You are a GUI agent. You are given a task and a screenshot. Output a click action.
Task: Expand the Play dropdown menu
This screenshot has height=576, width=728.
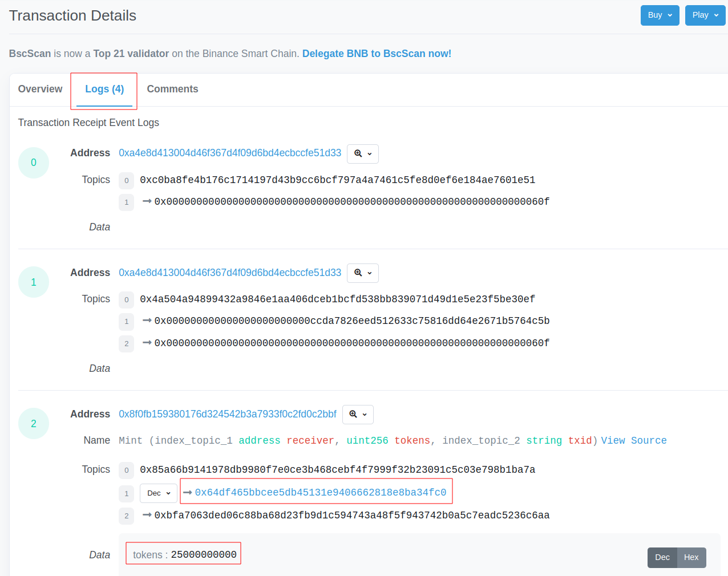click(x=705, y=15)
